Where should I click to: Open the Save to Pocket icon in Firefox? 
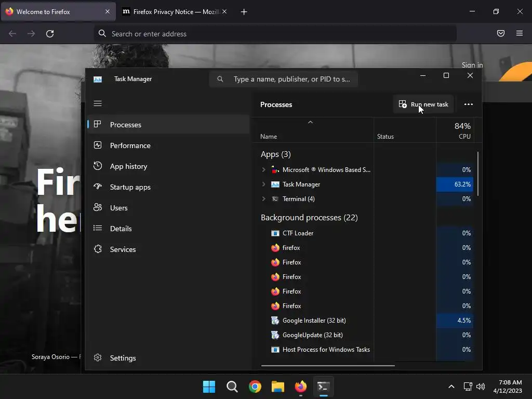[501, 33]
